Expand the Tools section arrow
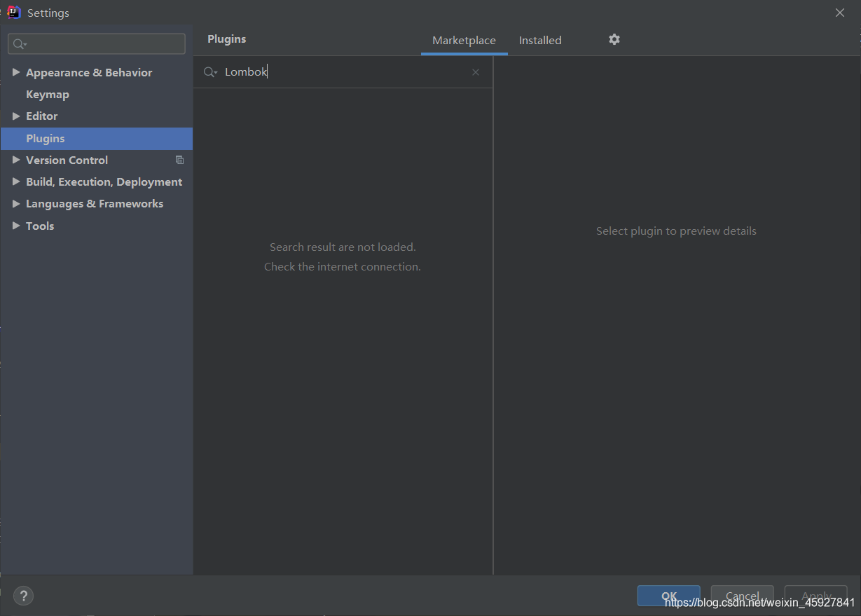Image resolution: width=861 pixels, height=616 pixels. [16, 226]
